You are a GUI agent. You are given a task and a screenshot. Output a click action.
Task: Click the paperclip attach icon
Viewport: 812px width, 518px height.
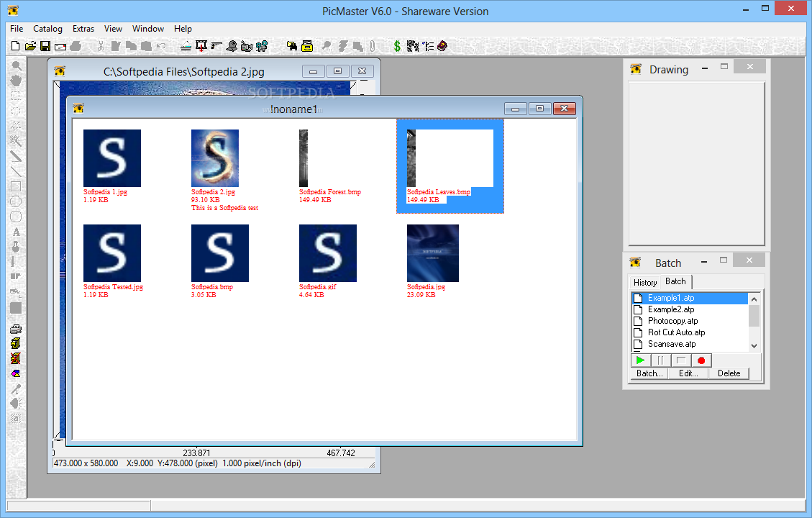[x=373, y=46]
